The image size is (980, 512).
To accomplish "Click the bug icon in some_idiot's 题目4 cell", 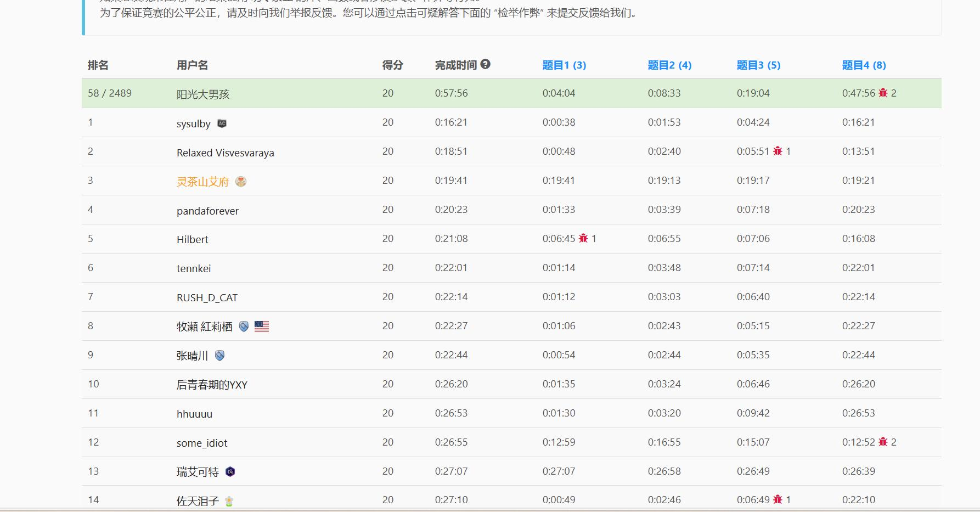I will coord(883,442).
